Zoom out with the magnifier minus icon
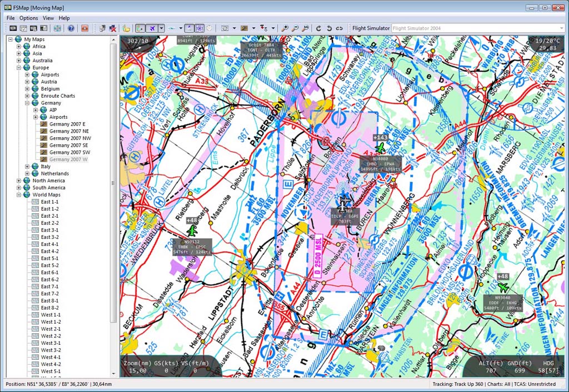This screenshot has height=392, width=569. [296, 28]
